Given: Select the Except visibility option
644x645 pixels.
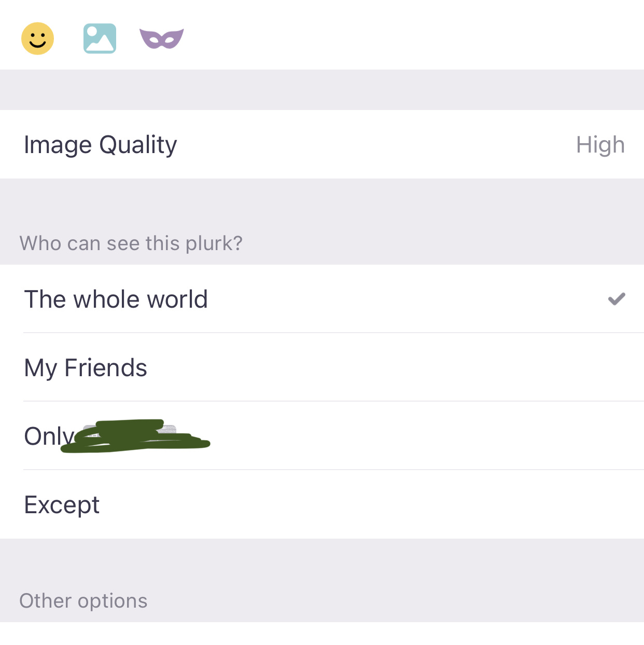Looking at the screenshot, I should coord(322,504).
